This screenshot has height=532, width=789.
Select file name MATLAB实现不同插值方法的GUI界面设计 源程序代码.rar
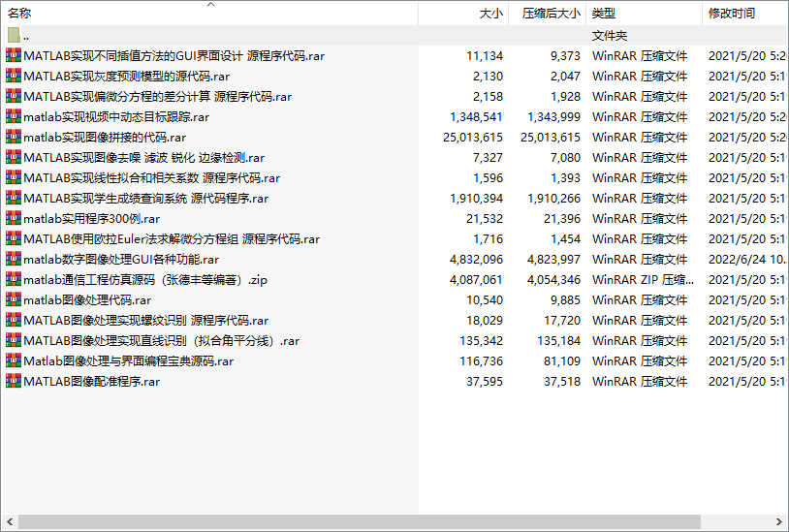click(x=174, y=56)
